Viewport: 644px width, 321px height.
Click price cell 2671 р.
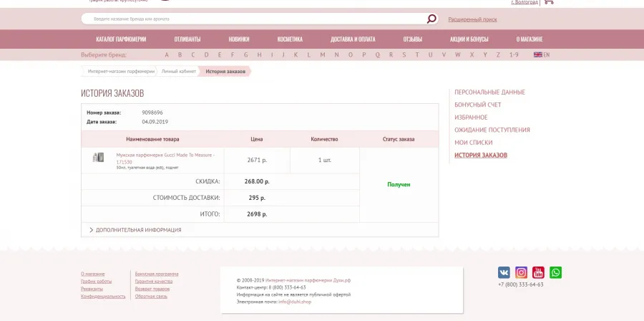(257, 160)
